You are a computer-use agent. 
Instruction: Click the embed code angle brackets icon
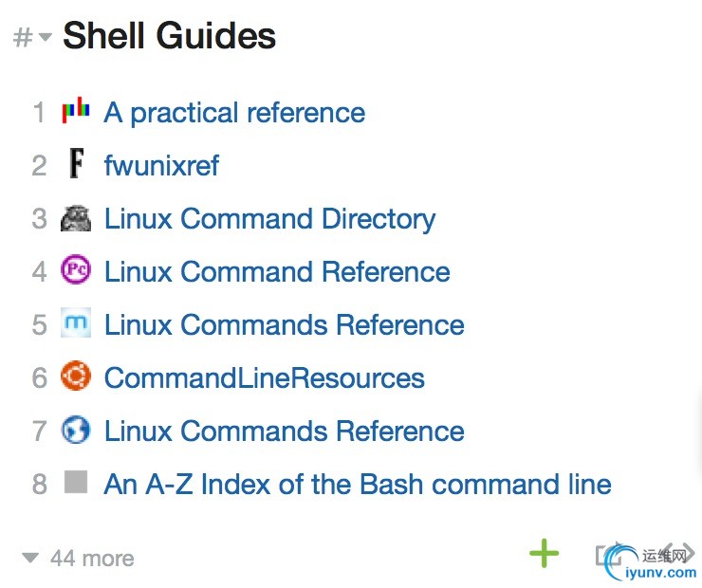[x=682, y=552]
